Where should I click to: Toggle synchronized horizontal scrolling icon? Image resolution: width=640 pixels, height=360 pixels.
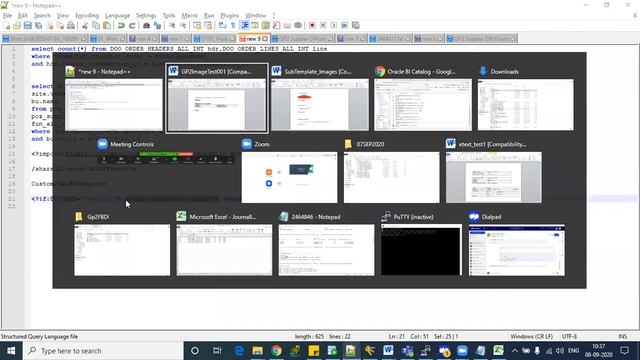click(x=208, y=26)
